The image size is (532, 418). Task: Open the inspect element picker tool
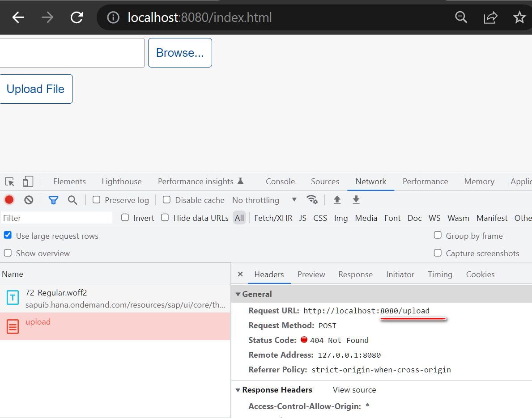click(10, 182)
